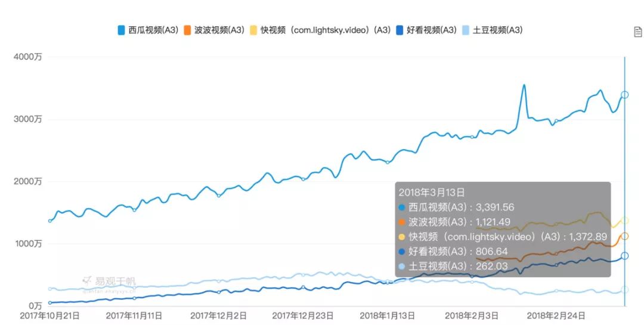Open the data view document icon

(x=638, y=32)
